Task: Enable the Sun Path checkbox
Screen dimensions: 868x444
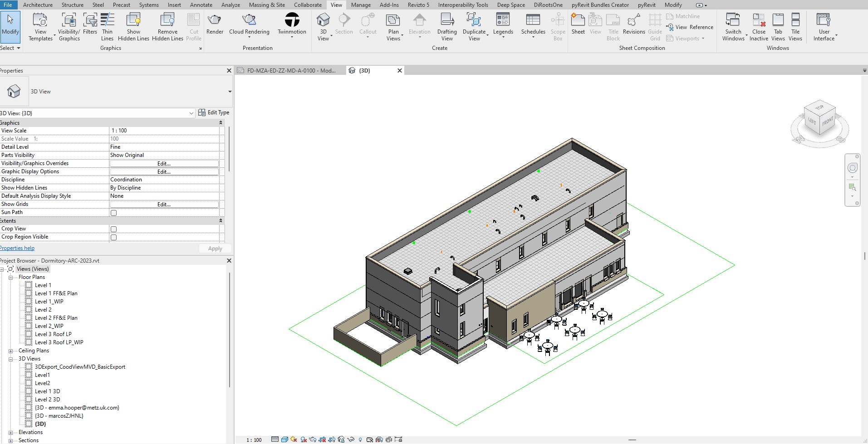Action: click(114, 213)
